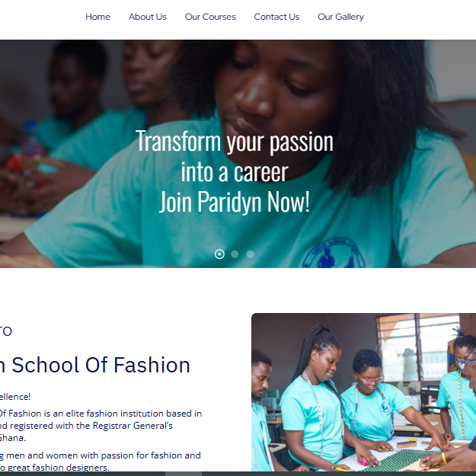Image resolution: width=476 pixels, height=476 pixels.
Task: Open the Home navigation link
Action: pos(97,17)
